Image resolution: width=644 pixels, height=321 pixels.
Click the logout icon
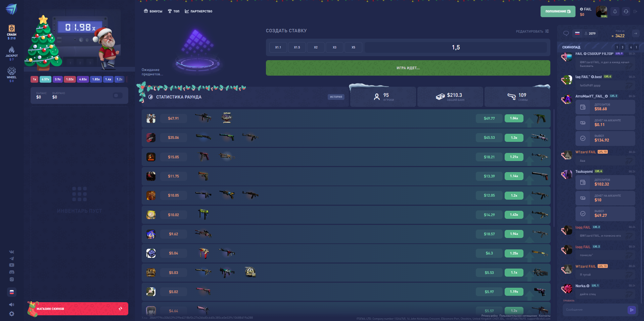[x=635, y=11]
